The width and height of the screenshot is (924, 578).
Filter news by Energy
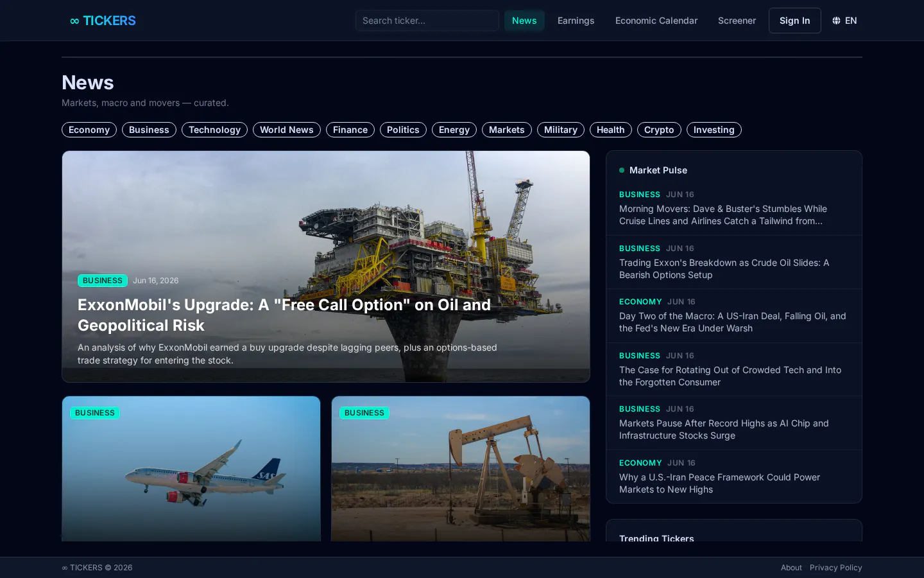pyautogui.click(x=454, y=130)
